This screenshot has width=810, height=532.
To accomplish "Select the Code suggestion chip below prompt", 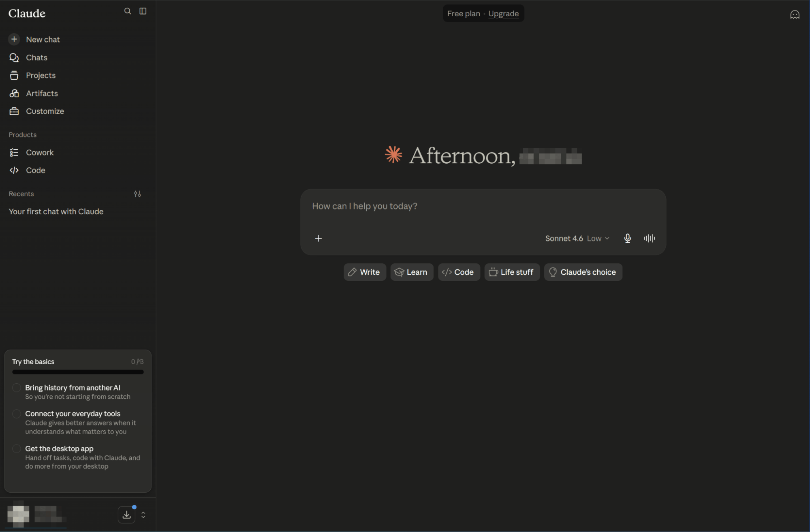I will coord(459,272).
